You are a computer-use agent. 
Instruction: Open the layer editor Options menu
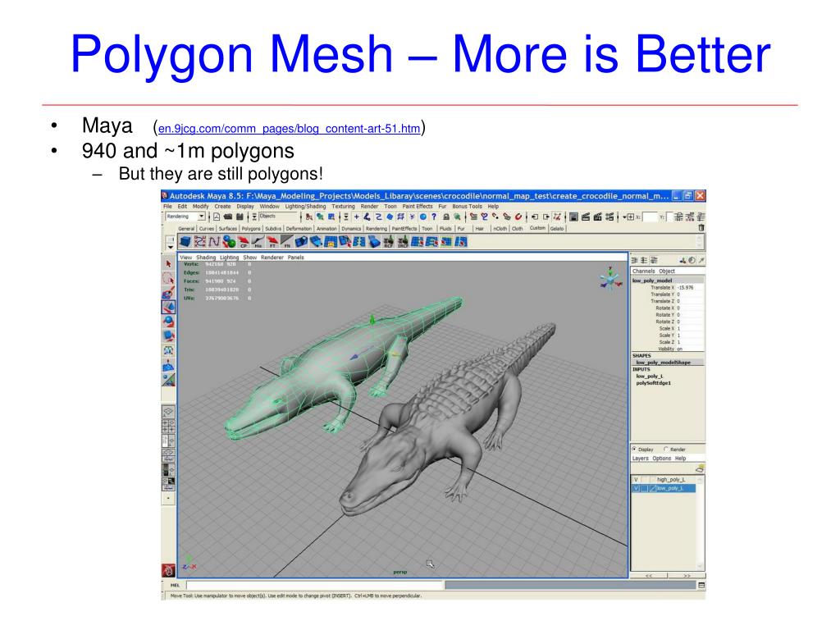662,459
